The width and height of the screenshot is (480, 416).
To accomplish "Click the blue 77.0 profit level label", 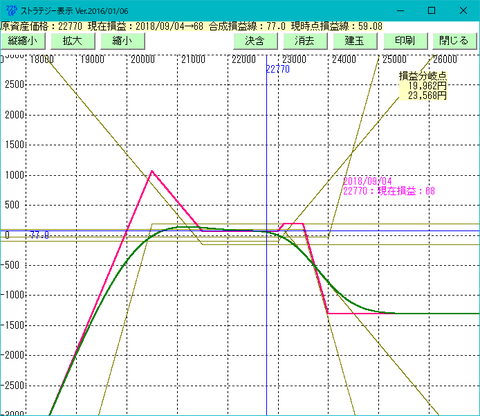I will [x=40, y=235].
